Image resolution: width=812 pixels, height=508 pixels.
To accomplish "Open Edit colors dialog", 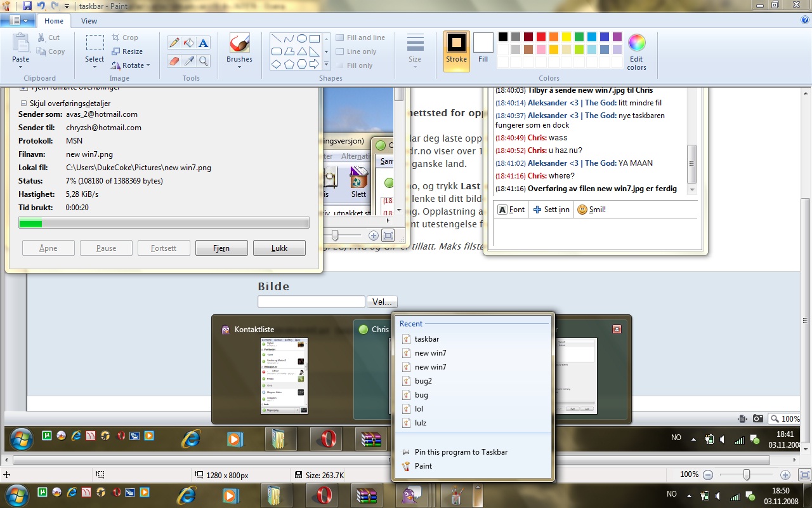I will click(x=636, y=51).
